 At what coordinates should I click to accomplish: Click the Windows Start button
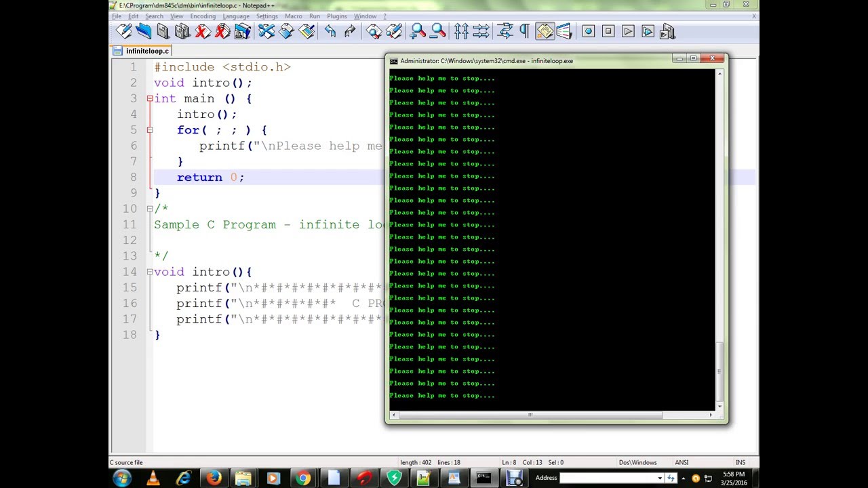pyautogui.click(x=122, y=478)
